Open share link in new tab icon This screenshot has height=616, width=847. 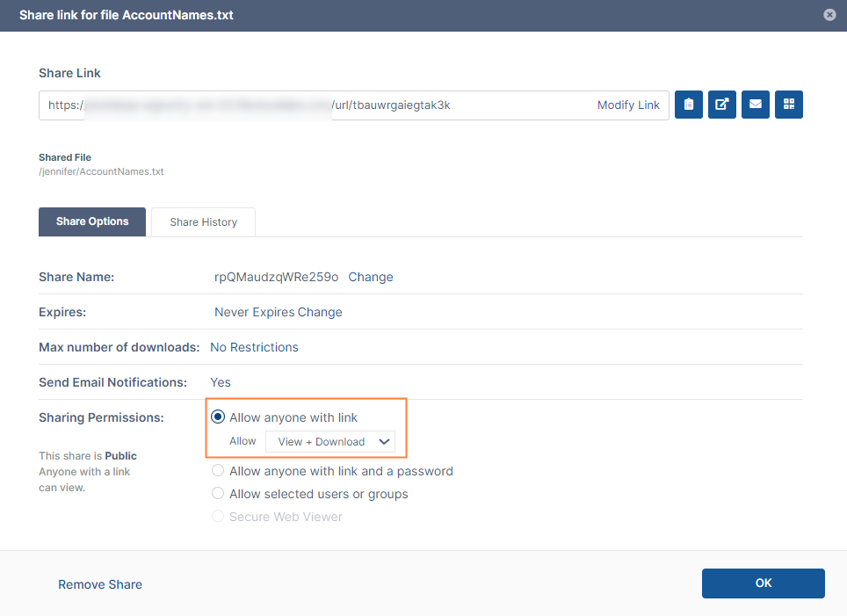(722, 105)
